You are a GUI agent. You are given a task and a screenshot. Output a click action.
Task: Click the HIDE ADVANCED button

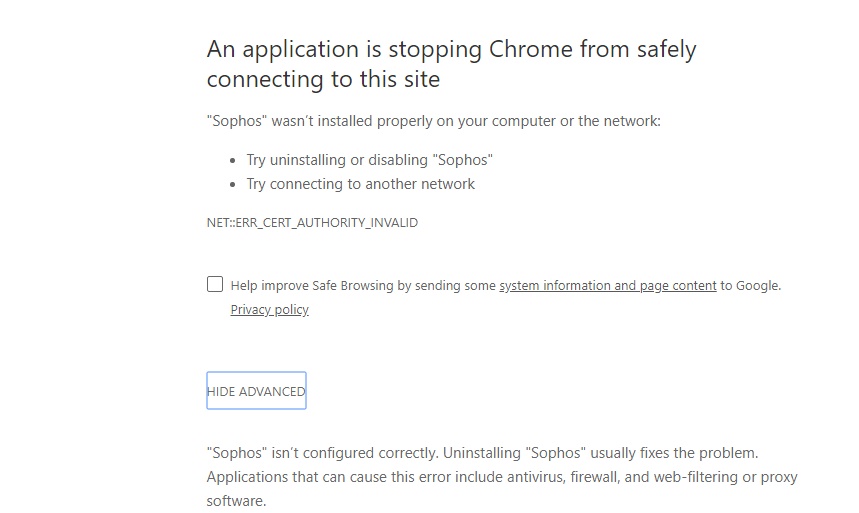point(256,391)
